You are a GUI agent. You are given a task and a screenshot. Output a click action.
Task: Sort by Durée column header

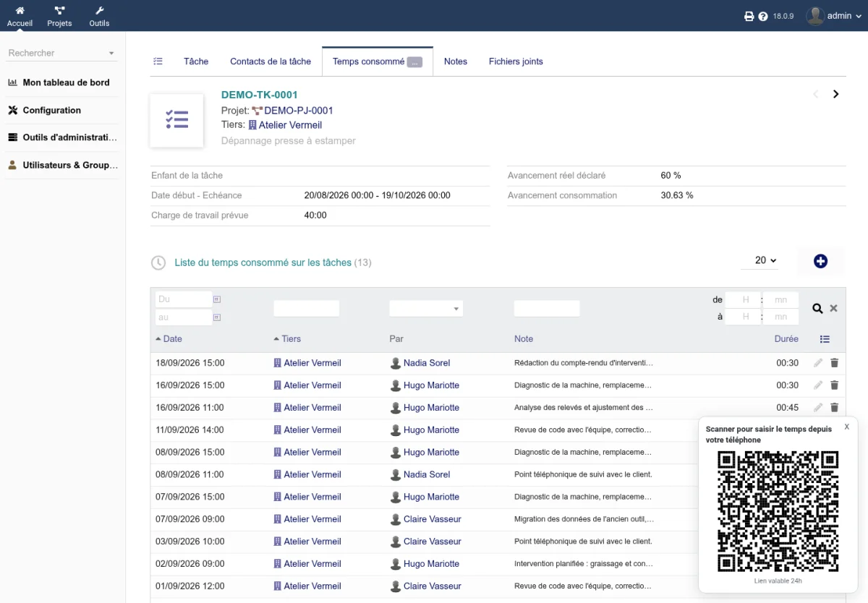(x=786, y=339)
